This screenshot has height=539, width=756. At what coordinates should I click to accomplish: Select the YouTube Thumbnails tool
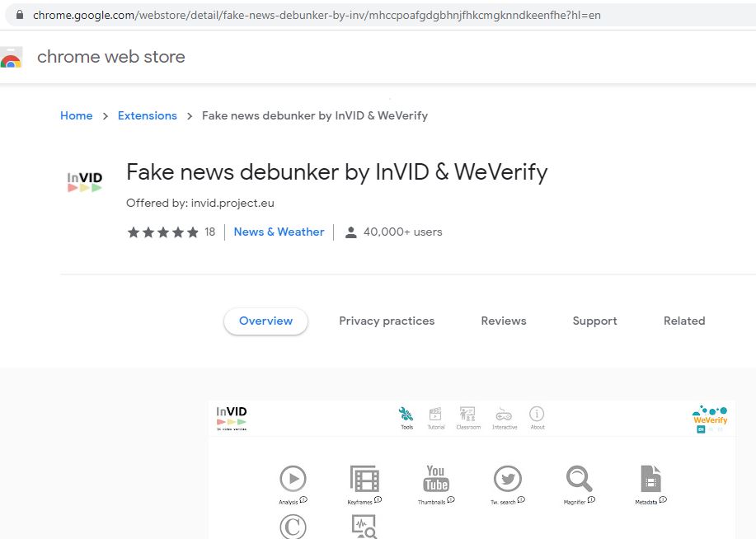click(x=435, y=476)
